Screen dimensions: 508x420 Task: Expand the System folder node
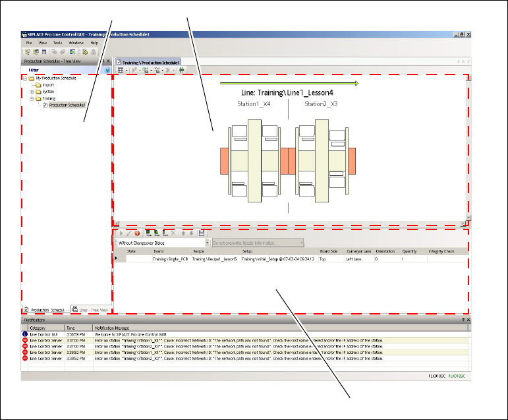tap(31, 92)
